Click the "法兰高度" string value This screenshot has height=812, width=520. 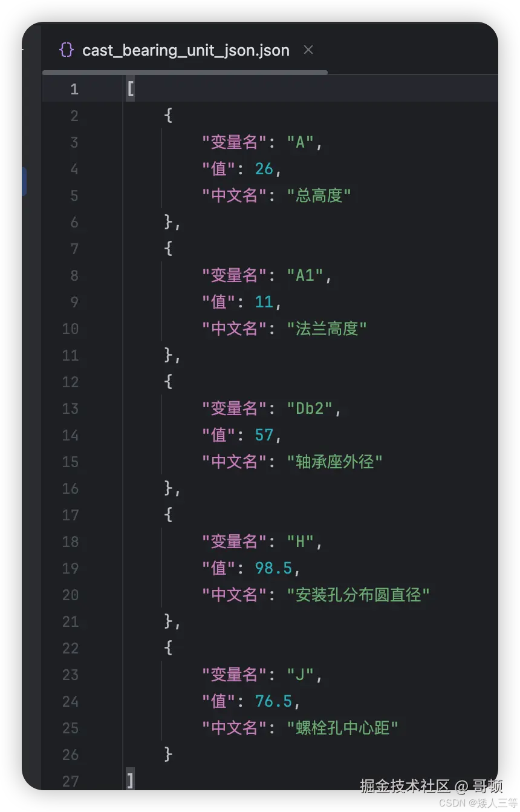[327, 329]
